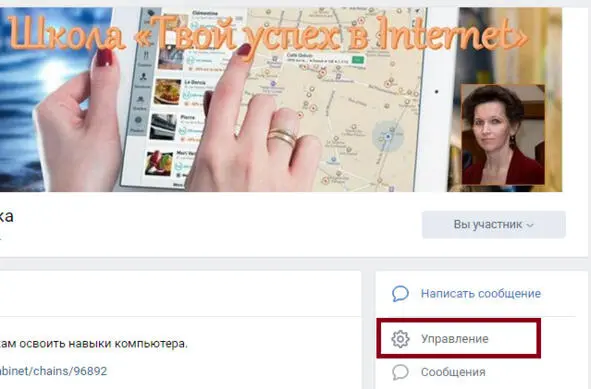Open the Вы участник membership dropdown
591x389 pixels.
(x=493, y=225)
